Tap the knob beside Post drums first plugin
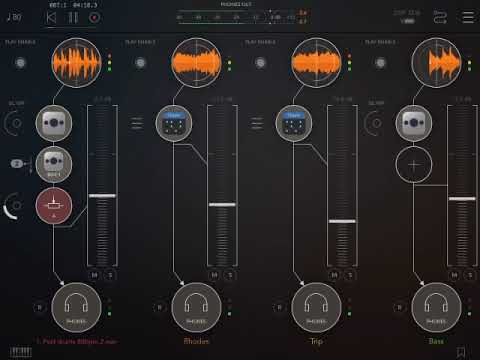This screenshot has width=480, height=360. [14, 123]
